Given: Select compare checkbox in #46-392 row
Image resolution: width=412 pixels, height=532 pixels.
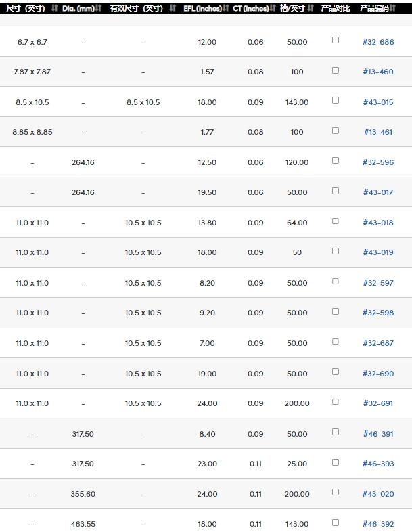Looking at the screenshot, I should coord(336,522).
